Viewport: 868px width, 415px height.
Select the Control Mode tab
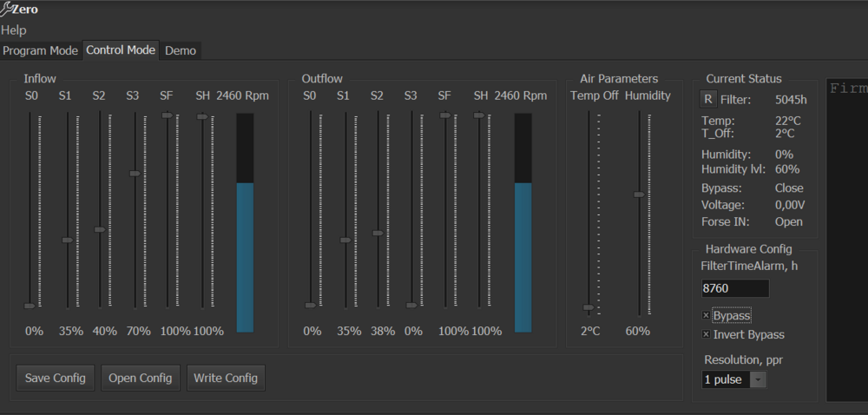pos(121,50)
